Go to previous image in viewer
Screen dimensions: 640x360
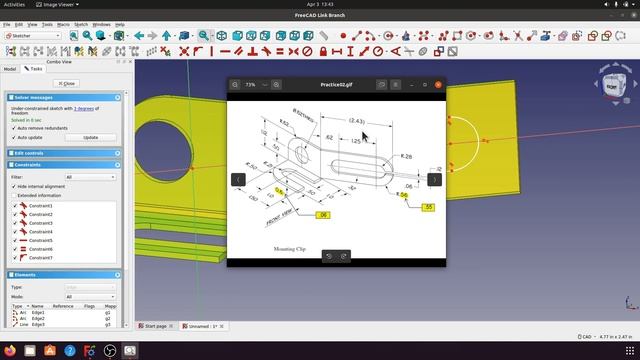[x=238, y=180]
